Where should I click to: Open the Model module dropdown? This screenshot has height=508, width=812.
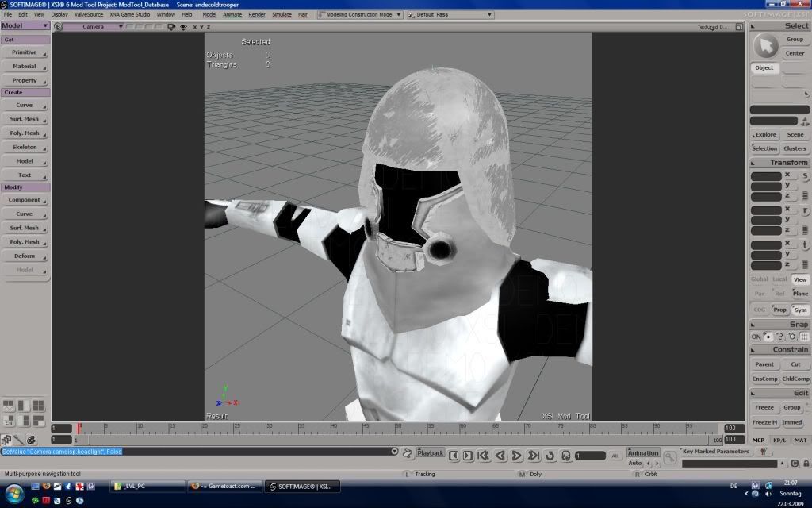click(25, 25)
